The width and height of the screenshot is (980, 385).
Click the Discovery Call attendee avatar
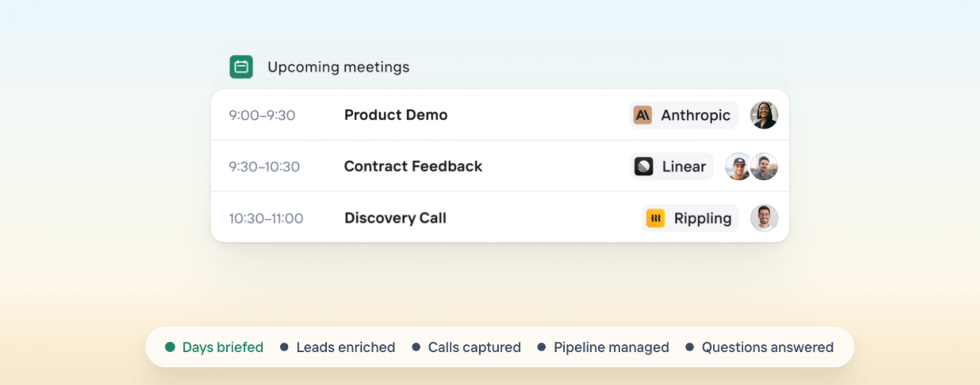click(x=764, y=218)
